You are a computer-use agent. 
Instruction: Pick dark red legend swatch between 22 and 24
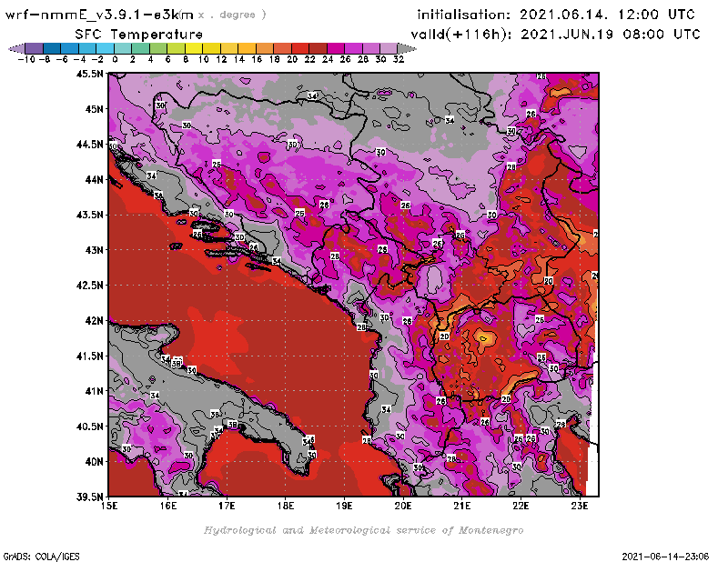tap(318, 49)
